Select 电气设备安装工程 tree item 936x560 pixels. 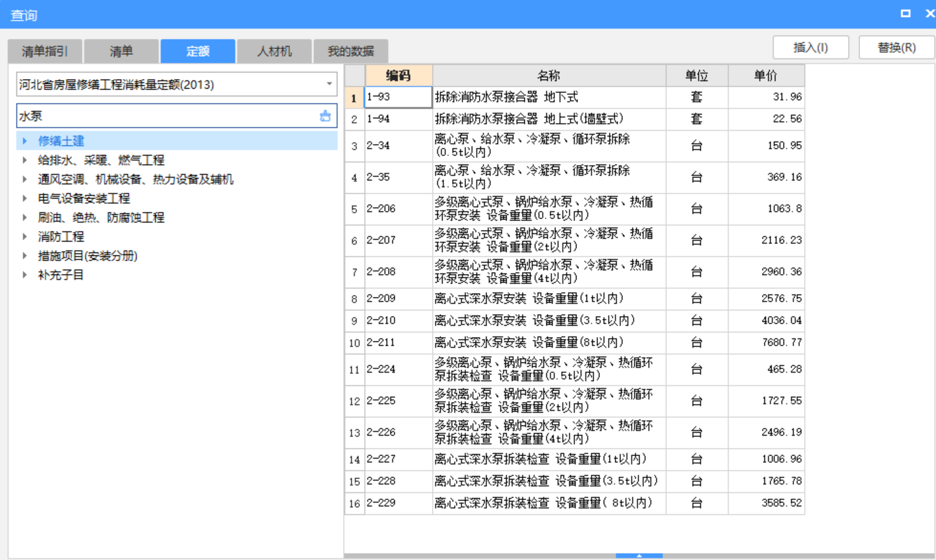84,198
